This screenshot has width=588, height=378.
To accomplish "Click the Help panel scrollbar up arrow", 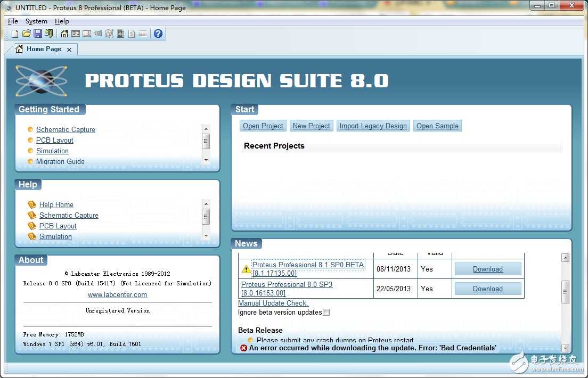I will click(x=206, y=203).
